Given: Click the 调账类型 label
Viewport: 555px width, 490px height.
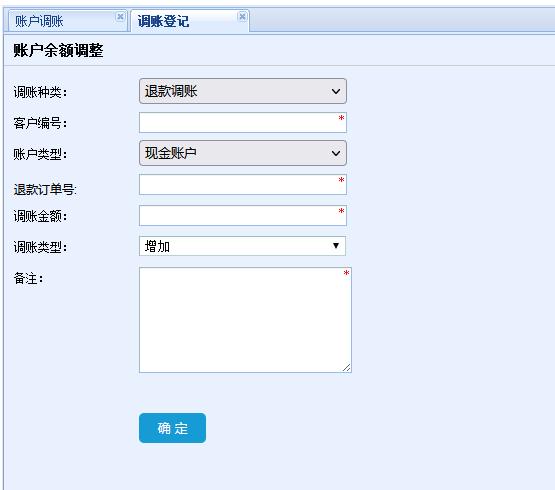Looking at the screenshot, I should [x=40, y=247].
